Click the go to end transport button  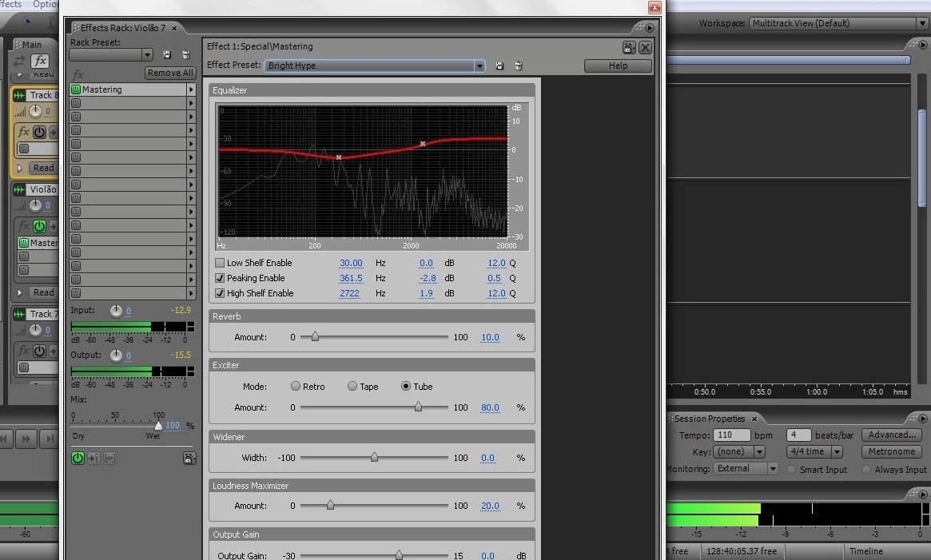coord(50,439)
